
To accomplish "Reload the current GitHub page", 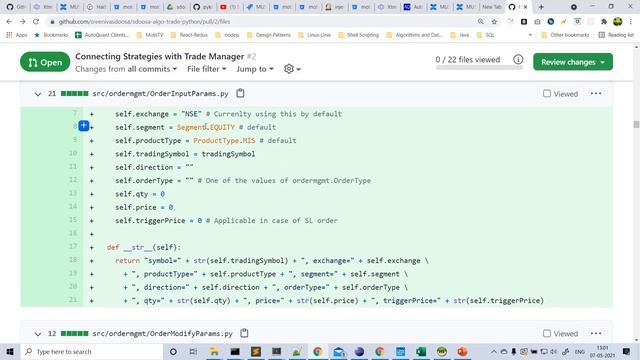I will (36, 22).
